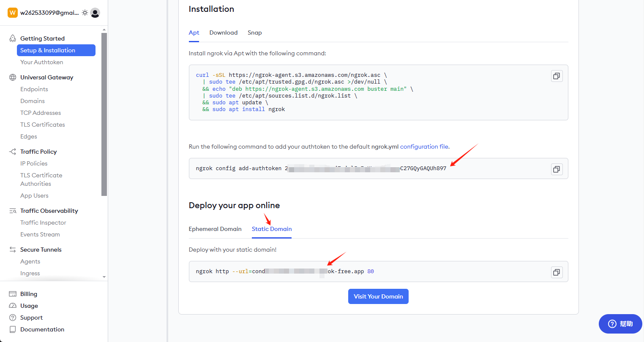
Task: Click the ngrok http --url command text
Action: (x=285, y=271)
